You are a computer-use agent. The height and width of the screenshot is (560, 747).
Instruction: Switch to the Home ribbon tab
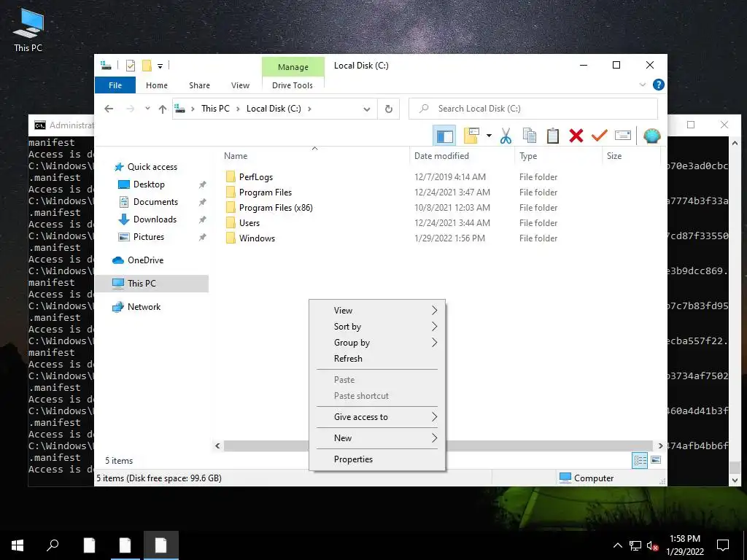[x=157, y=85]
